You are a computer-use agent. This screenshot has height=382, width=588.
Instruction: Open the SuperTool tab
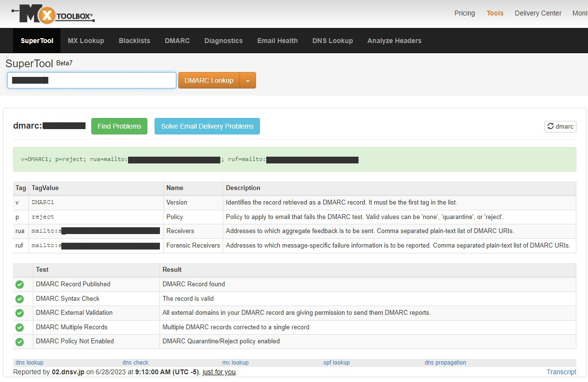(x=37, y=41)
